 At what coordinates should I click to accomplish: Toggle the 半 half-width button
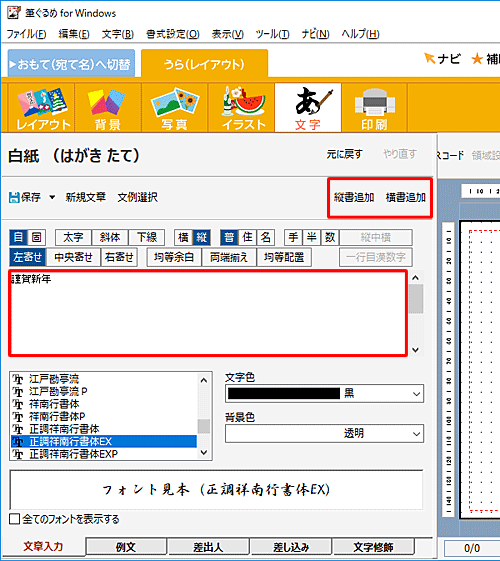click(312, 237)
